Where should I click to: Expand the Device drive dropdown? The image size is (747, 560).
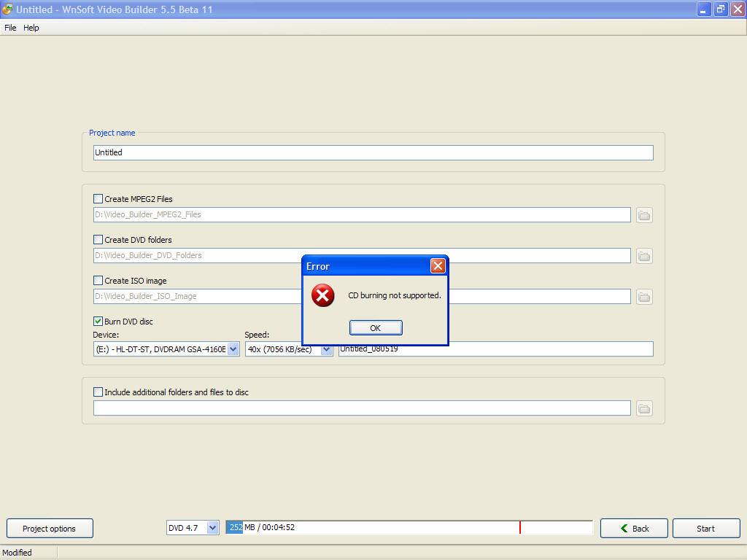233,349
